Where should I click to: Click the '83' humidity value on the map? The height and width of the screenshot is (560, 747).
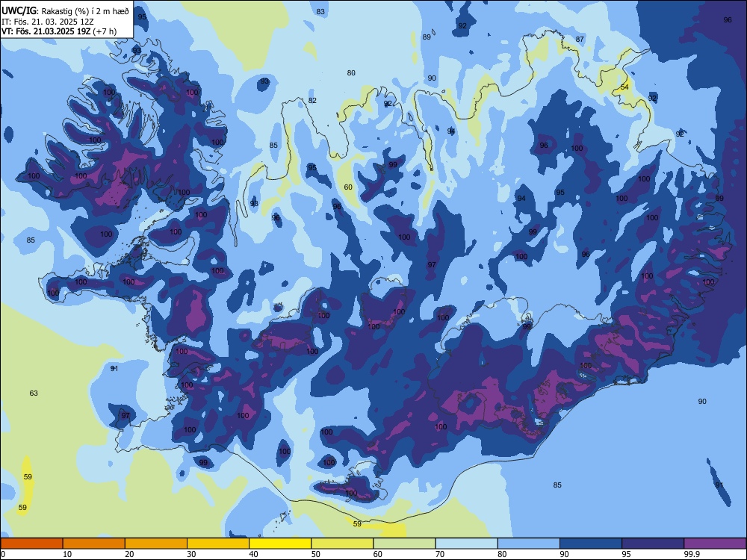click(x=320, y=12)
